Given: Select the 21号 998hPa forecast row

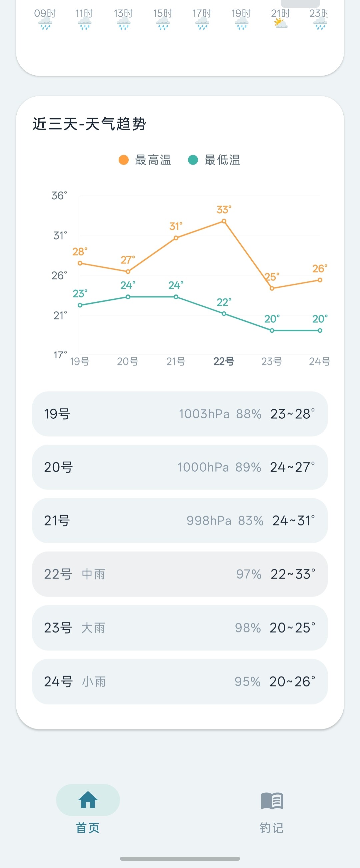Looking at the screenshot, I should (180, 521).
